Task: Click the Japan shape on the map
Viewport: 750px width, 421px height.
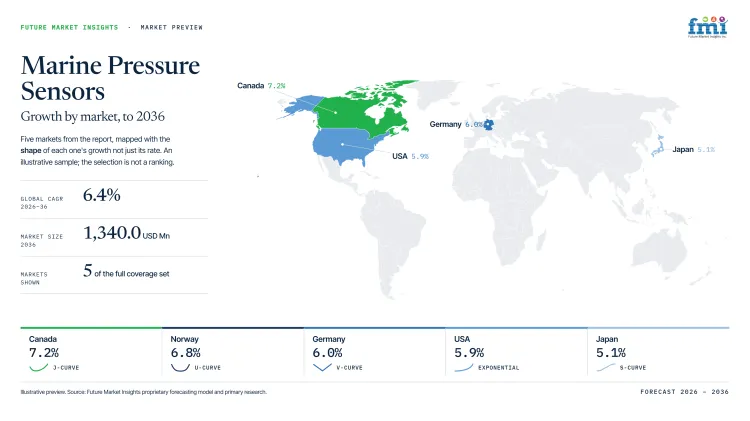Action: [x=658, y=146]
